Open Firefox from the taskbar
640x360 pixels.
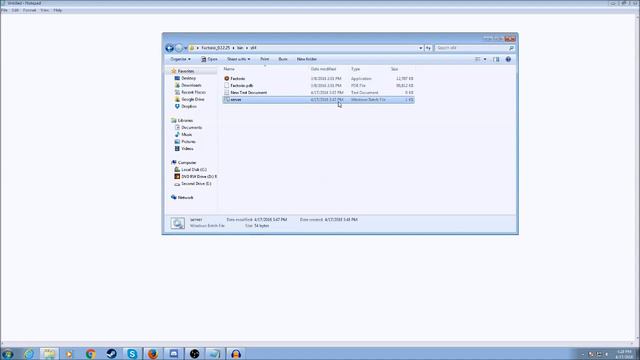tap(153, 354)
